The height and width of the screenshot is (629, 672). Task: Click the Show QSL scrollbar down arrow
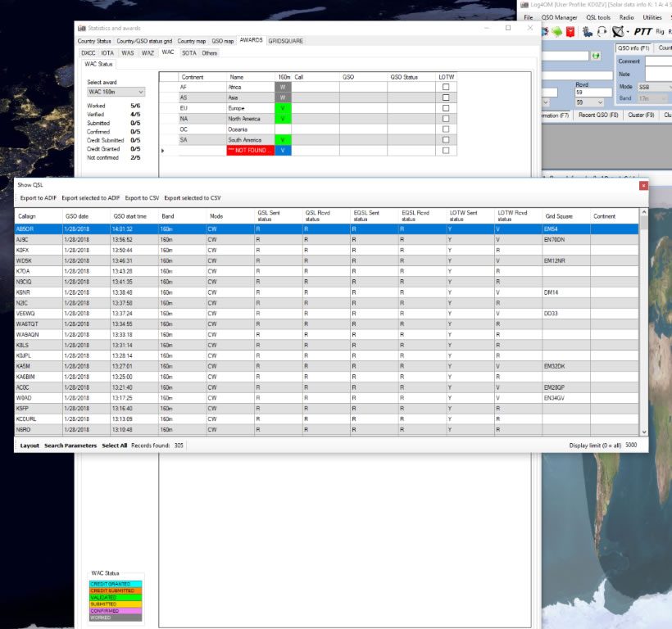point(643,432)
